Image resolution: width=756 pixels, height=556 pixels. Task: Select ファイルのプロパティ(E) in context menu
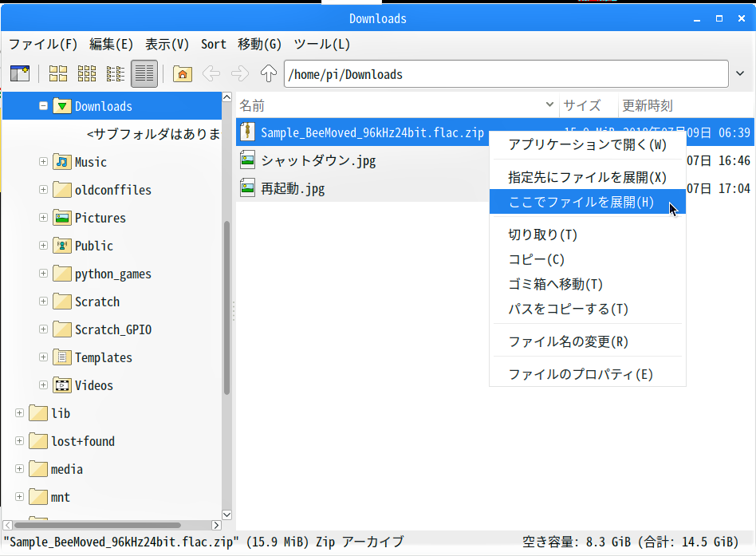coord(581,374)
